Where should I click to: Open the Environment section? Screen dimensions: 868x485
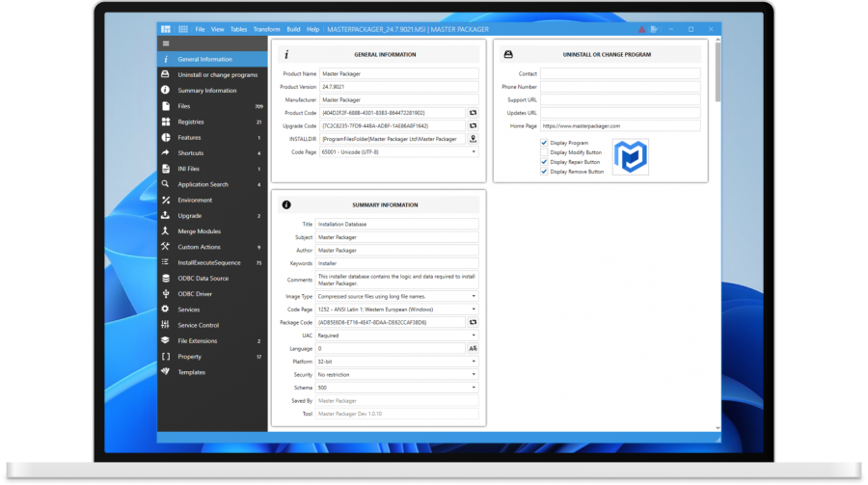point(212,200)
